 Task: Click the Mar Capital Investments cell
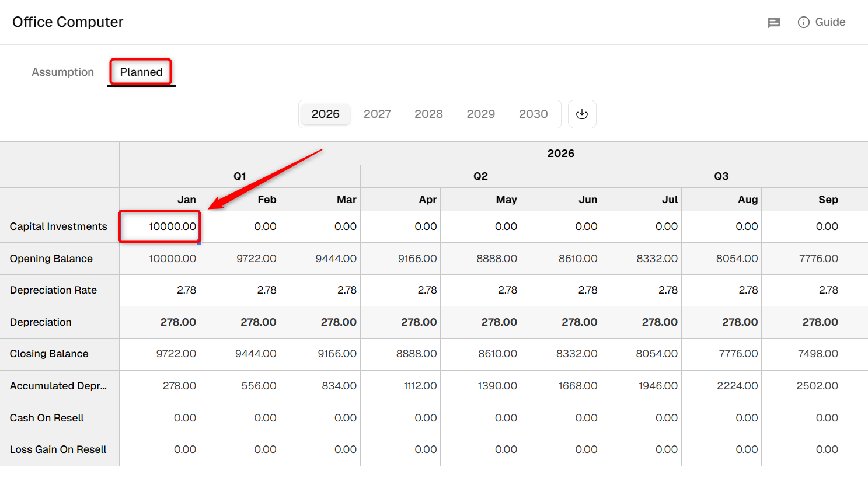320,226
